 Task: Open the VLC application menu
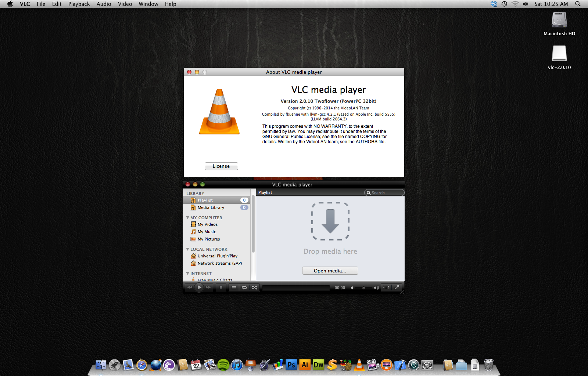pyautogui.click(x=25, y=4)
